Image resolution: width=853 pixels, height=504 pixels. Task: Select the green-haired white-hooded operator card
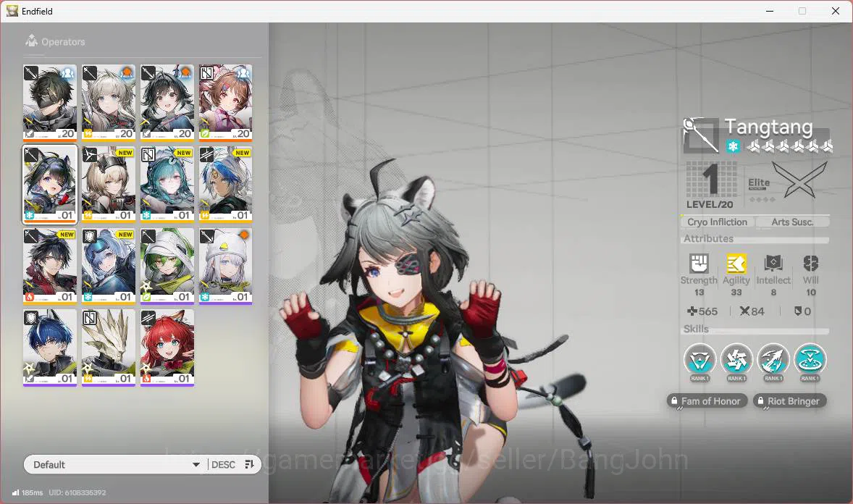click(167, 266)
